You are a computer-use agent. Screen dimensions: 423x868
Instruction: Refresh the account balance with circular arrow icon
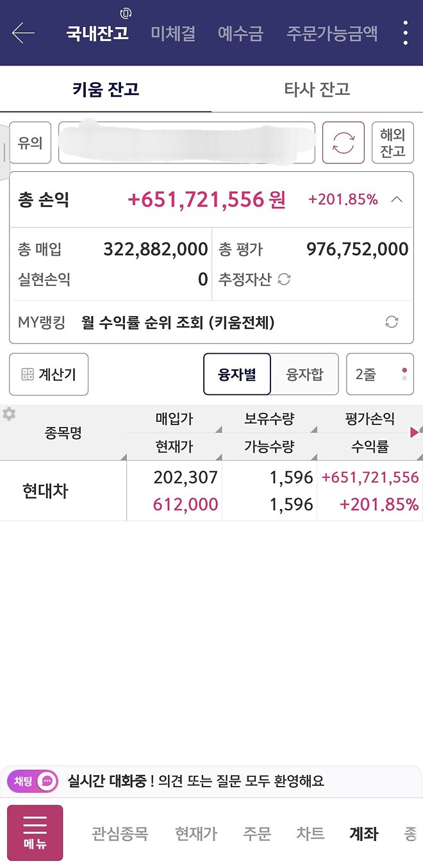343,142
